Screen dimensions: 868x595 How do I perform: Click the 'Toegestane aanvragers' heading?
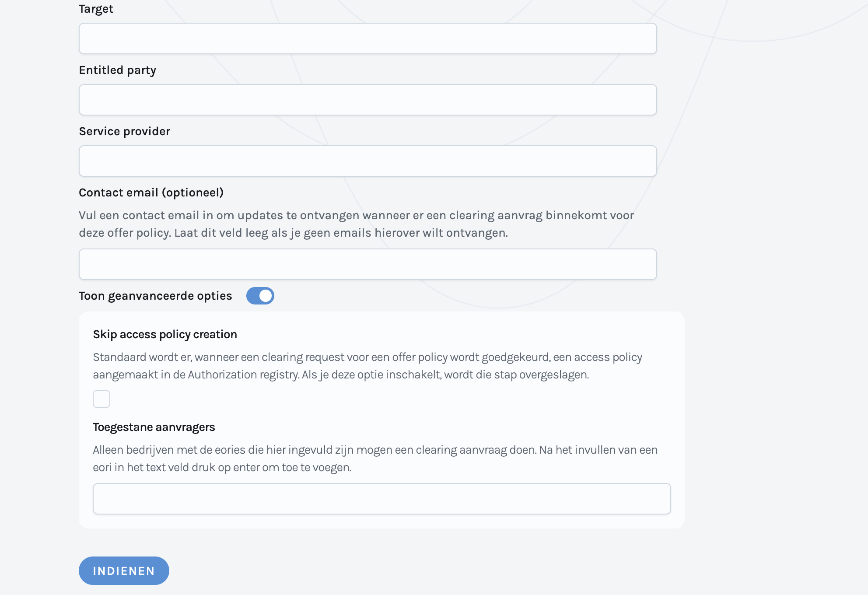click(154, 427)
